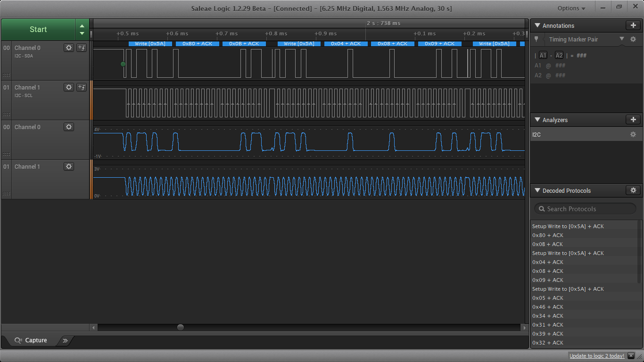Screen dimensions: 644x362
Task: Click the Update to logic 2 today link
Action: [x=597, y=356]
